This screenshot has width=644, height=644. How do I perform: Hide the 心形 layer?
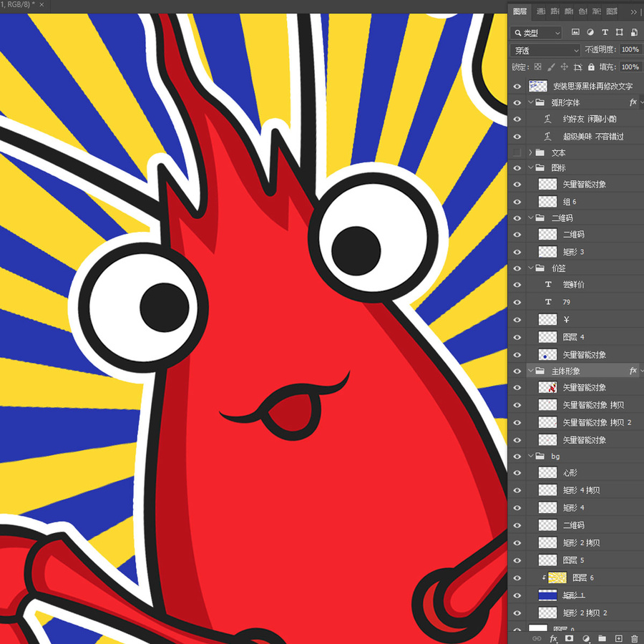(x=517, y=473)
